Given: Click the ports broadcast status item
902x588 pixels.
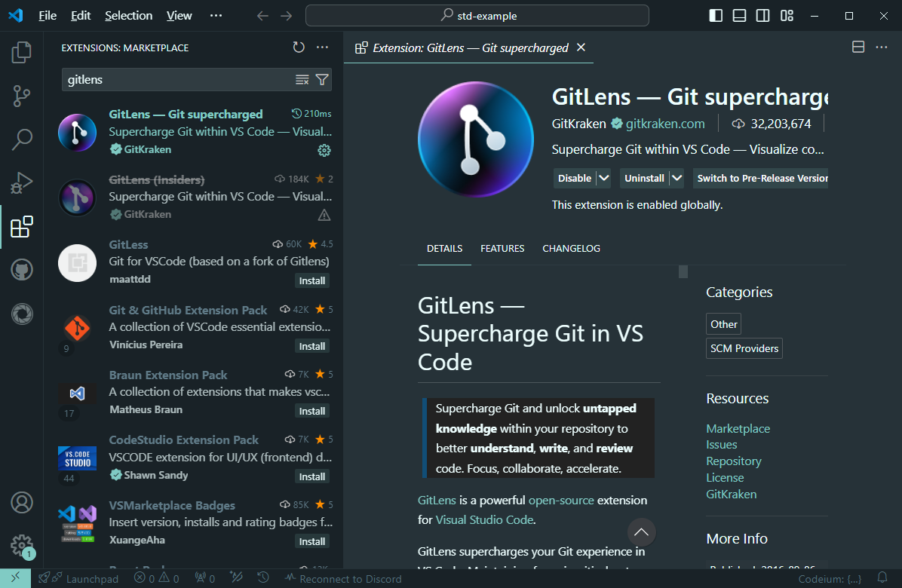Looking at the screenshot, I should point(205,579).
